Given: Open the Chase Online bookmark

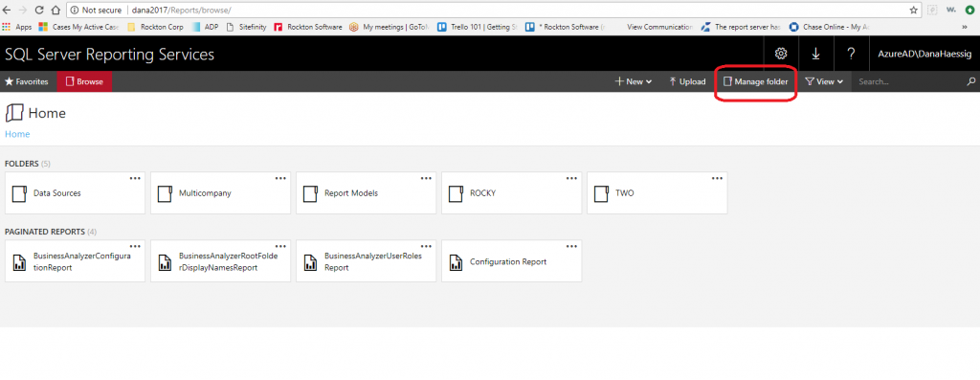Looking at the screenshot, I should tap(830, 27).
